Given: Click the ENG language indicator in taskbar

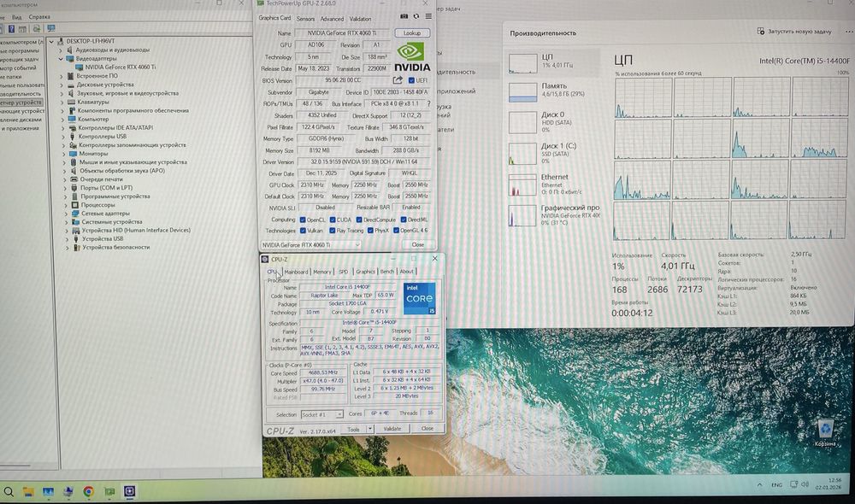Looking at the screenshot, I should pyautogui.click(x=777, y=484).
